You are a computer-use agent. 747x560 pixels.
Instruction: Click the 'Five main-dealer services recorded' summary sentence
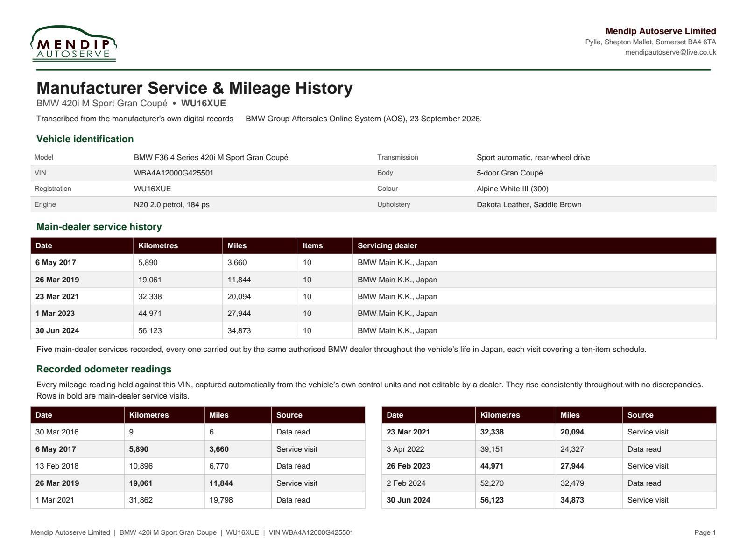pyautogui.click(x=341, y=350)
